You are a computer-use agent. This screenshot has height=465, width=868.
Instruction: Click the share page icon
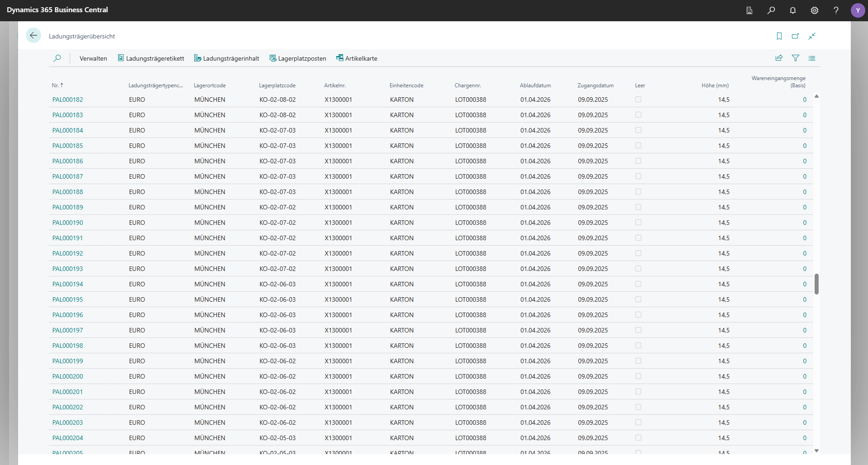pyautogui.click(x=779, y=58)
